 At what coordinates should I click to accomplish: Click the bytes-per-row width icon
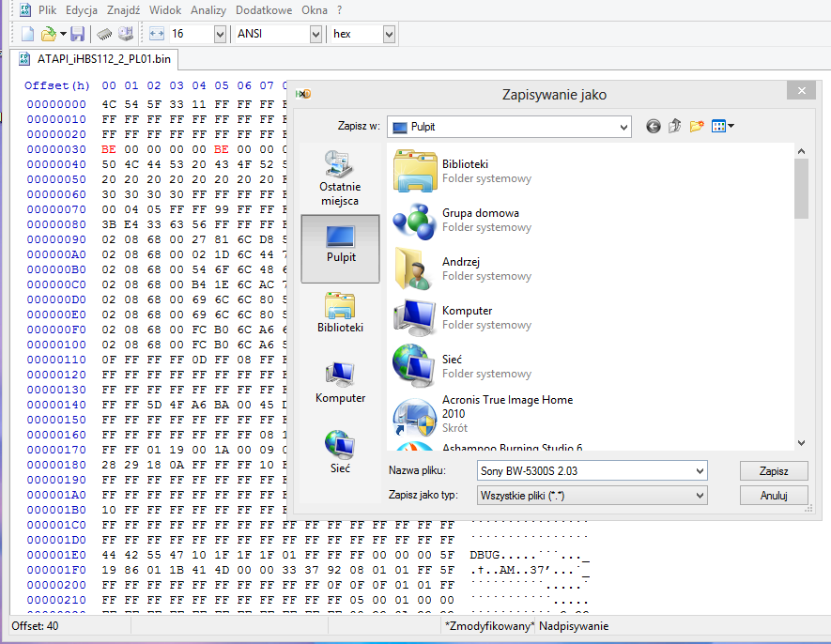[157, 34]
